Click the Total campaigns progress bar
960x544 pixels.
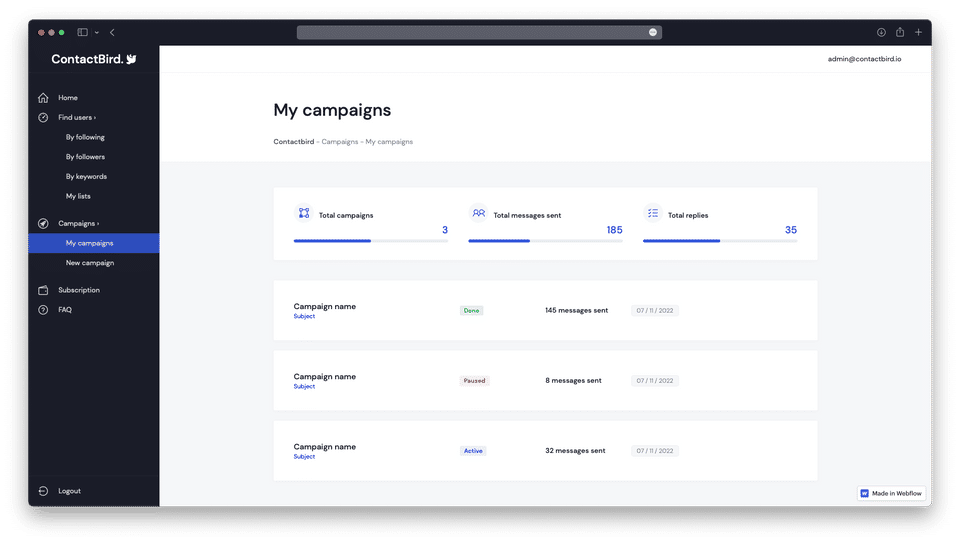370,241
